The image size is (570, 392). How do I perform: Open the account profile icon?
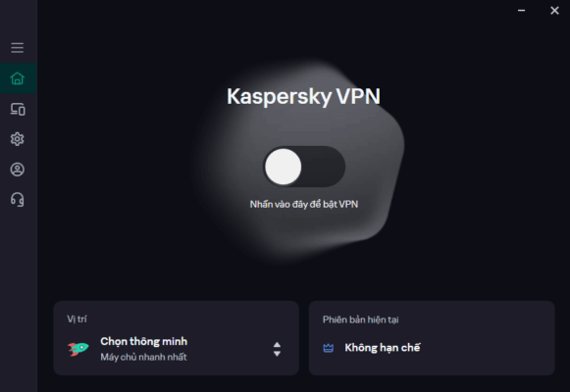coord(17,170)
